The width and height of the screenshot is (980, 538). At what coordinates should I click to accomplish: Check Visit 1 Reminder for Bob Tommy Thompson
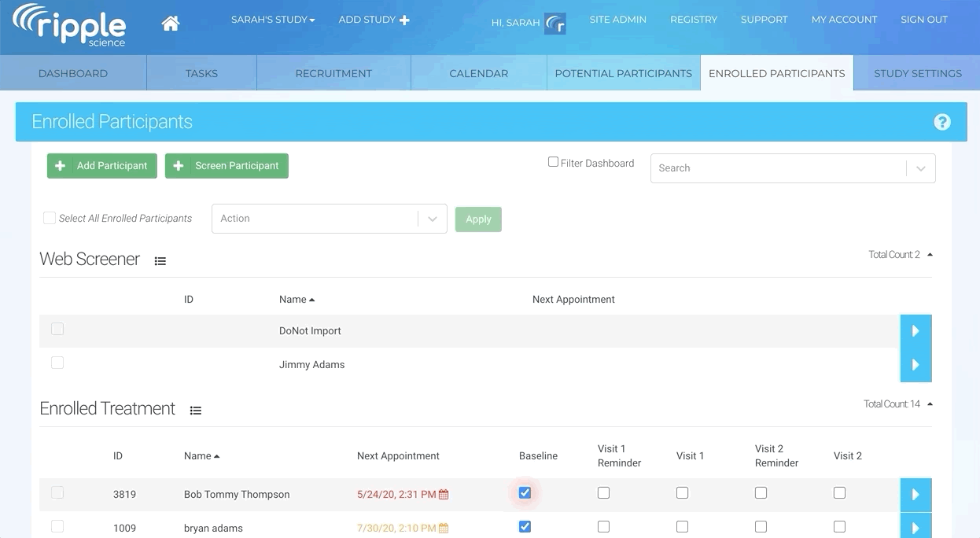coord(603,493)
